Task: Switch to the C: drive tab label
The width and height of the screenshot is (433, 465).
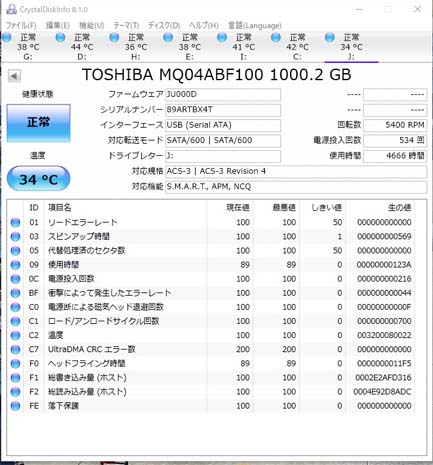Action: point(297,57)
